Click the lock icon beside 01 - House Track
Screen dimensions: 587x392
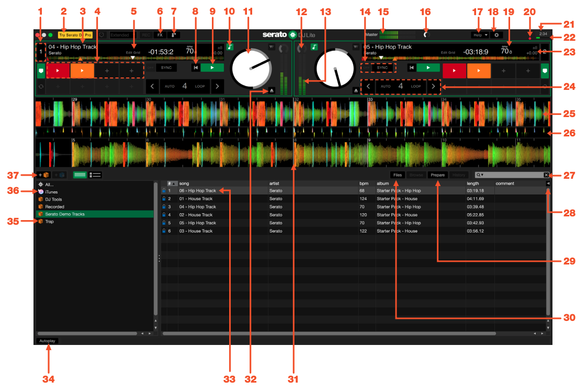pos(164,199)
